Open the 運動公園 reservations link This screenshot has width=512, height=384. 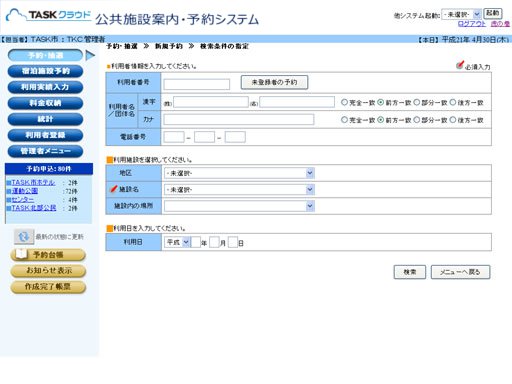(25, 191)
